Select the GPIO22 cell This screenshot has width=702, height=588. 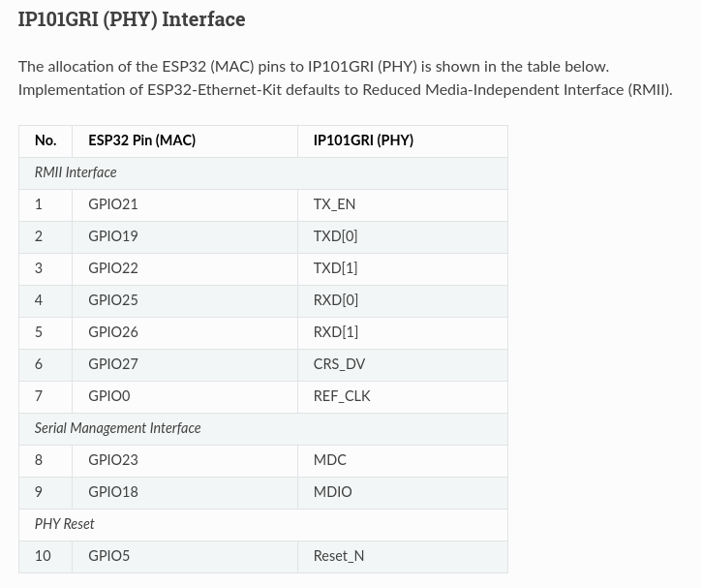[x=184, y=268]
